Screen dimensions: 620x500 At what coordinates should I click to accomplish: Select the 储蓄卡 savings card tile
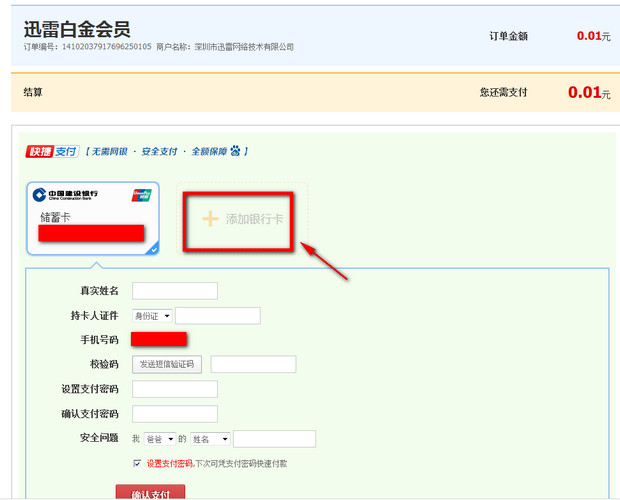pyautogui.click(x=92, y=218)
